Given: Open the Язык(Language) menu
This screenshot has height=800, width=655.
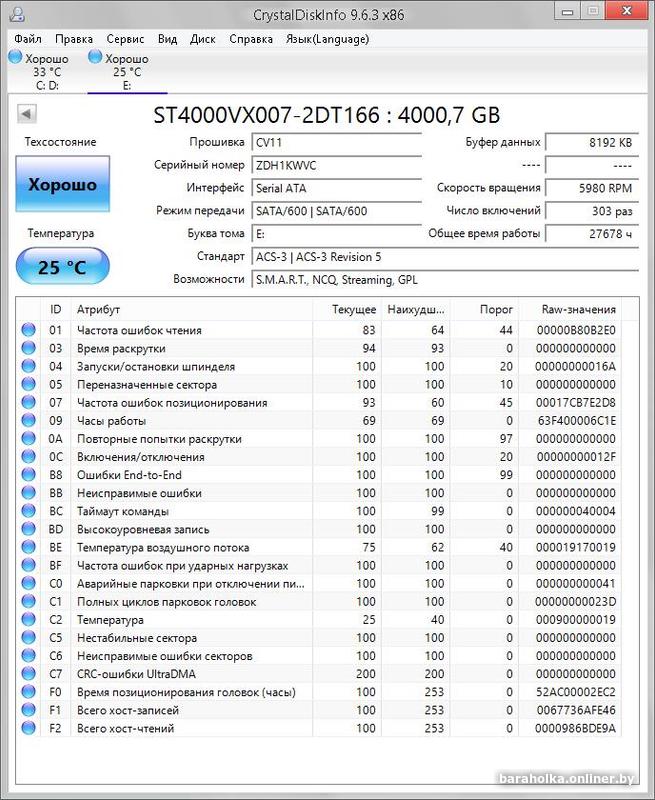Looking at the screenshot, I should [328, 39].
